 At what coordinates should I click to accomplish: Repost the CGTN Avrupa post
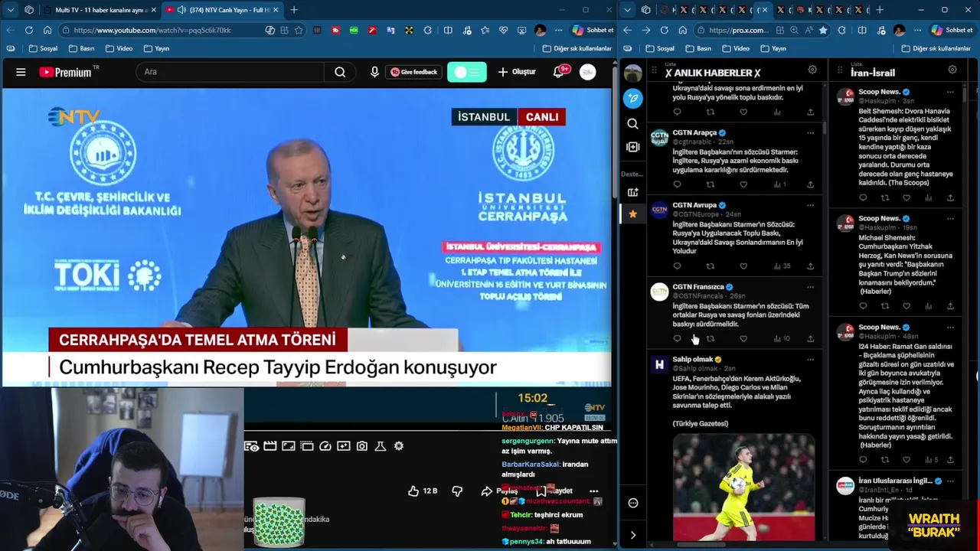(710, 266)
